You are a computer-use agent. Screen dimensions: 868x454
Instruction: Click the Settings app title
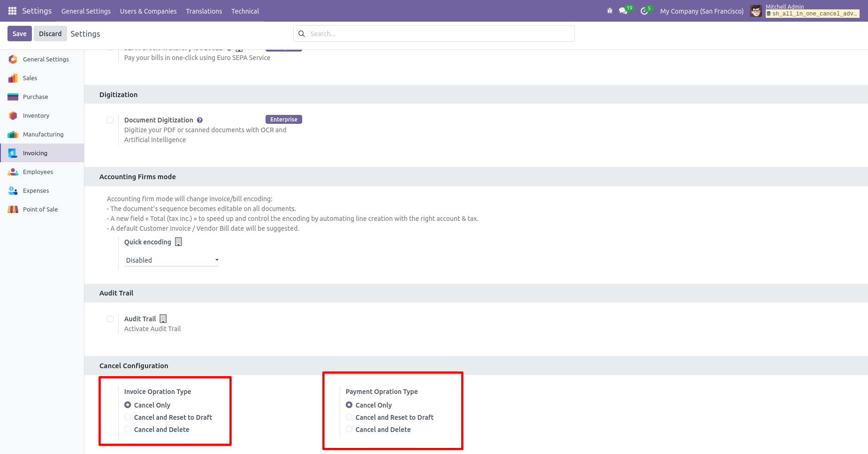(x=37, y=11)
